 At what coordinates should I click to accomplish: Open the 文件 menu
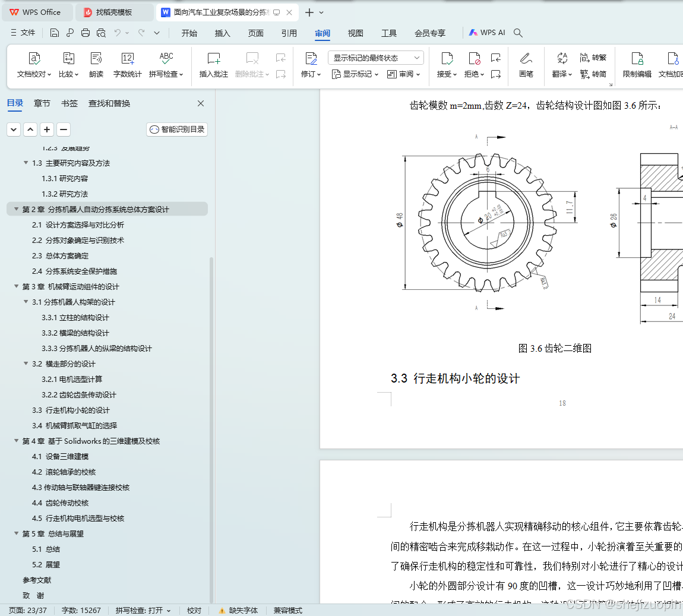pyautogui.click(x=23, y=33)
